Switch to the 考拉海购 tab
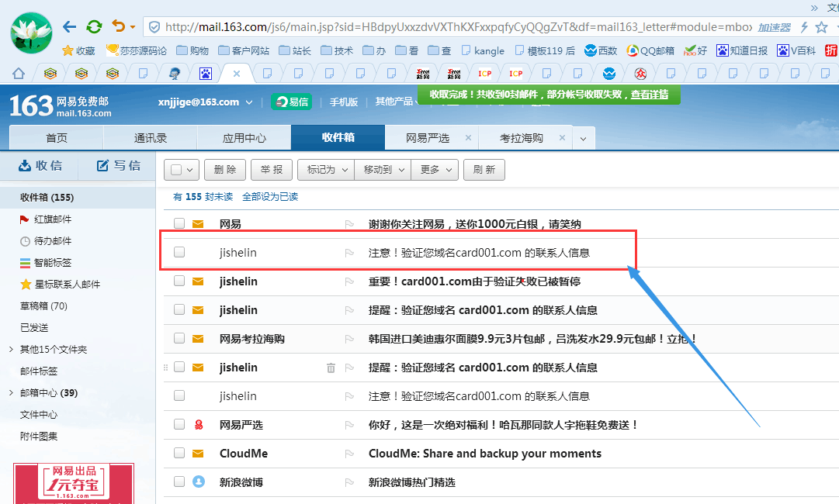The height and width of the screenshot is (504, 839). (x=521, y=138)
